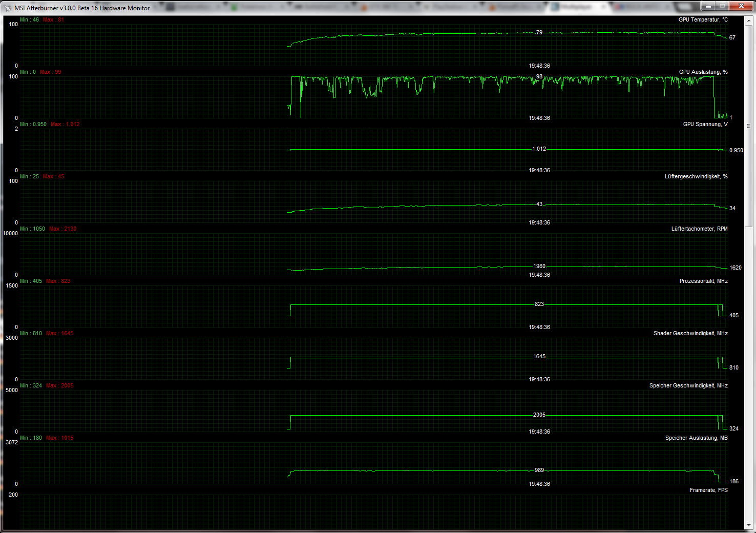Image resolution: width=756 pixels, height=533 pixels.
Task: Click the "3072" axis value of Speicher Auslastung
Action: (12, 442)
